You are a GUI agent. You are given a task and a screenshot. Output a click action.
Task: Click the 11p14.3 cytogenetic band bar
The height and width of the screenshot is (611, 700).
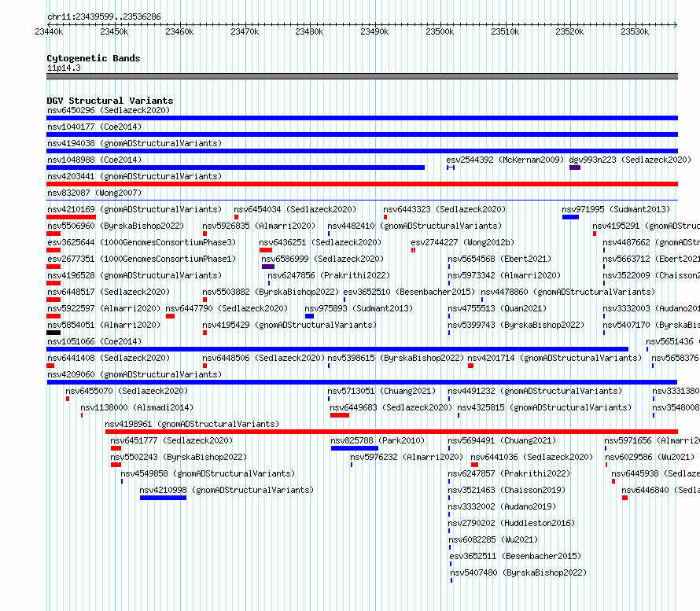(362, 76)
